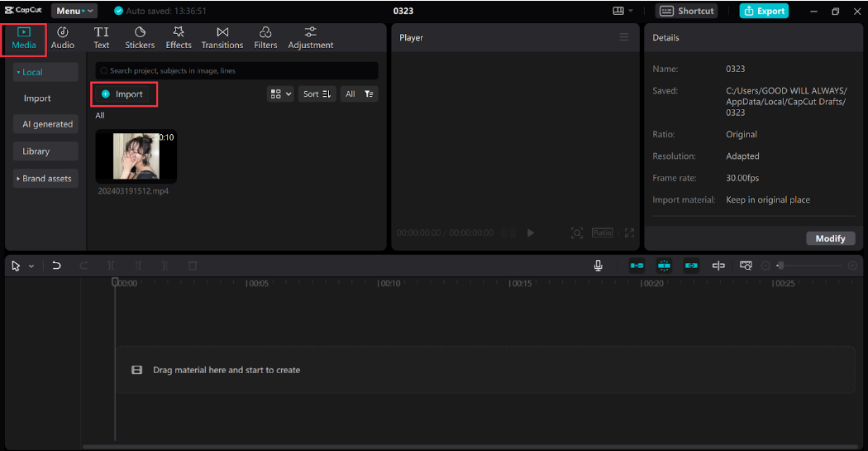The width and height of the screenshot is (868, 451).
Task: Open the Text tab
Action: click(102, 38)
